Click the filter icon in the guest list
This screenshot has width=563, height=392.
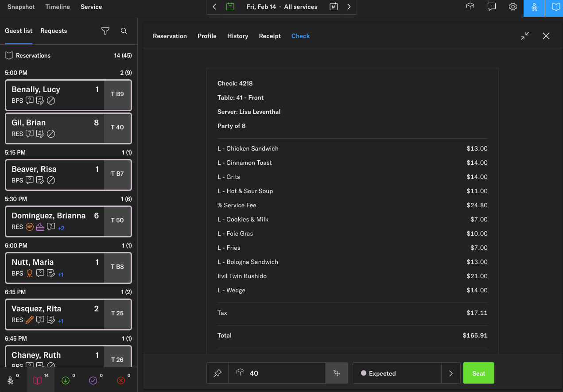pos(105,31)
